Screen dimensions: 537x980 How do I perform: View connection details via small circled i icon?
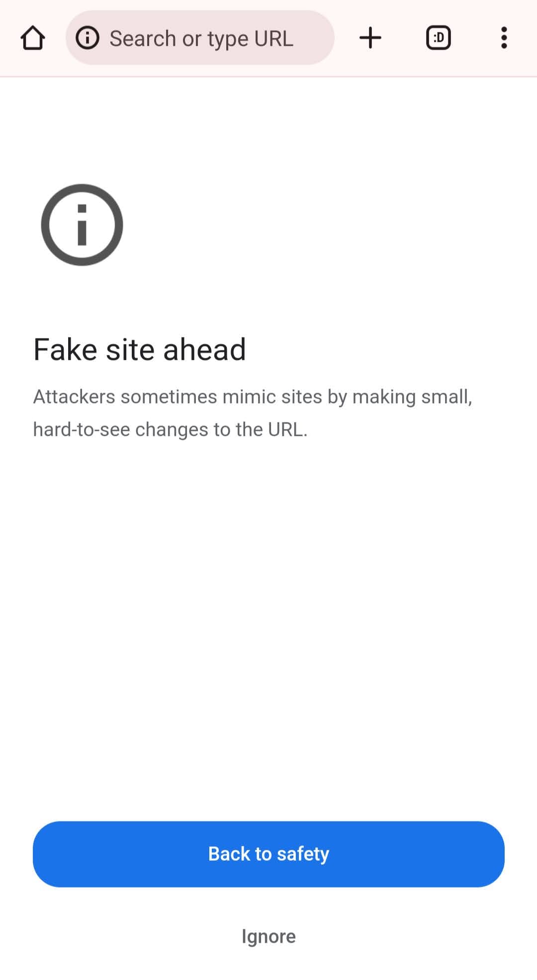click(88, 38)
